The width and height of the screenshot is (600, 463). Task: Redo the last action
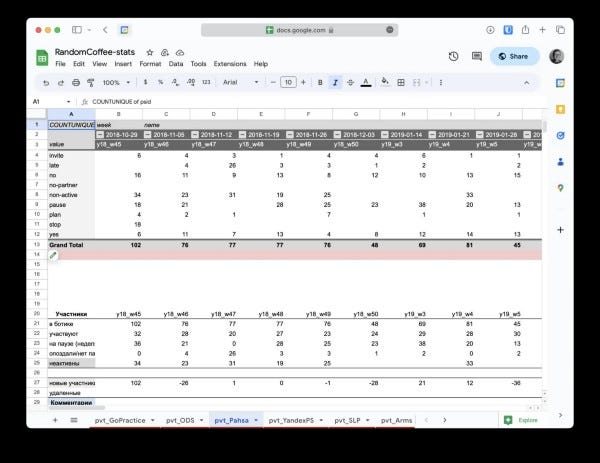[x=61, y=83]
